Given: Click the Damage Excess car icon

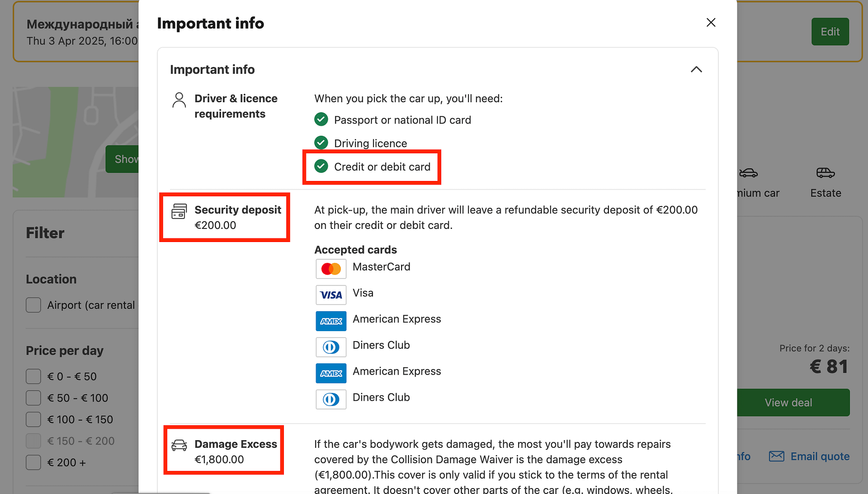Looking at the screenshot, I should 179,445.
